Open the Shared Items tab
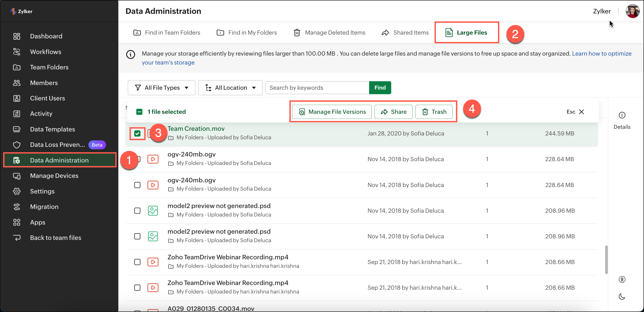Viewport: 644px width, 312px height. [x=405, y=33]
